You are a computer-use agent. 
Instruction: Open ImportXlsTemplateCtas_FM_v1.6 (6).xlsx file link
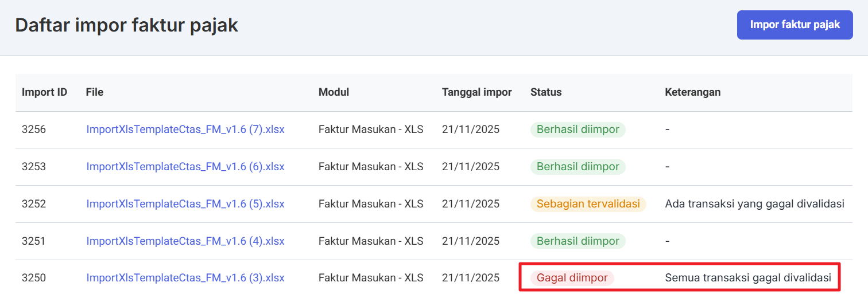point(185,167)
